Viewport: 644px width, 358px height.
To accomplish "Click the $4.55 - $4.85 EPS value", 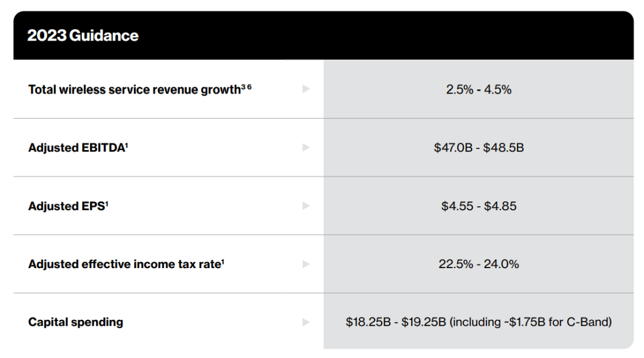I will pyautogui.click(x=479, y=206).
